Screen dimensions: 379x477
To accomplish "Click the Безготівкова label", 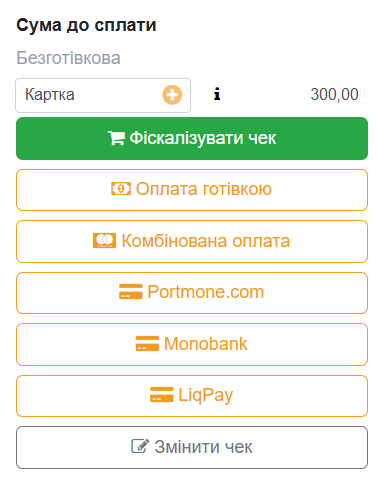I will click(68, 58).
